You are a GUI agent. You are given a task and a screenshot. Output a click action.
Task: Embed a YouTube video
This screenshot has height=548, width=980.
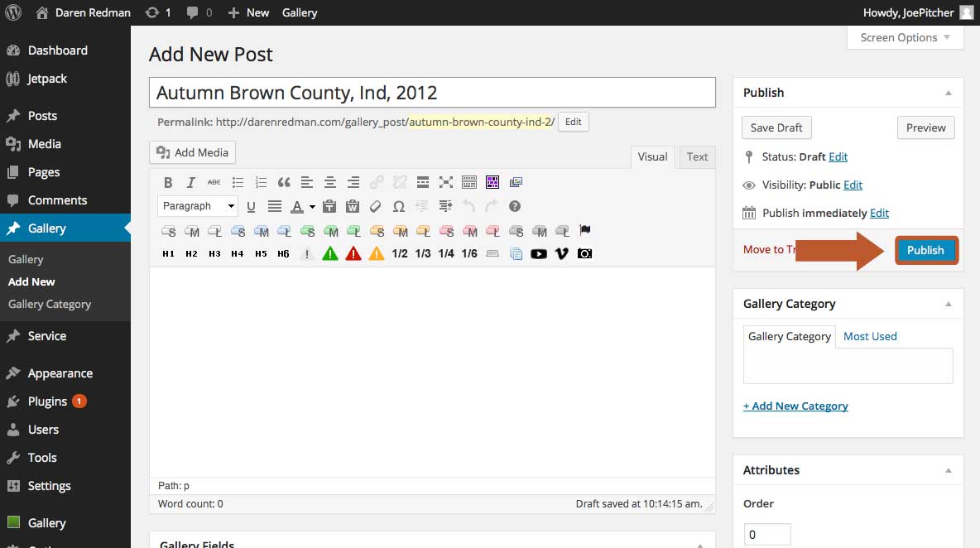[x=539, y=253]
